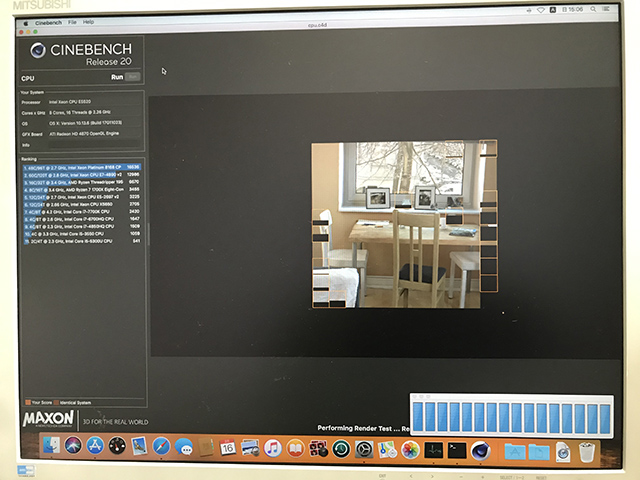The height and width of the screenshot is (480, 640).
Task: Open Messages from the Dock
Action: 184,447
